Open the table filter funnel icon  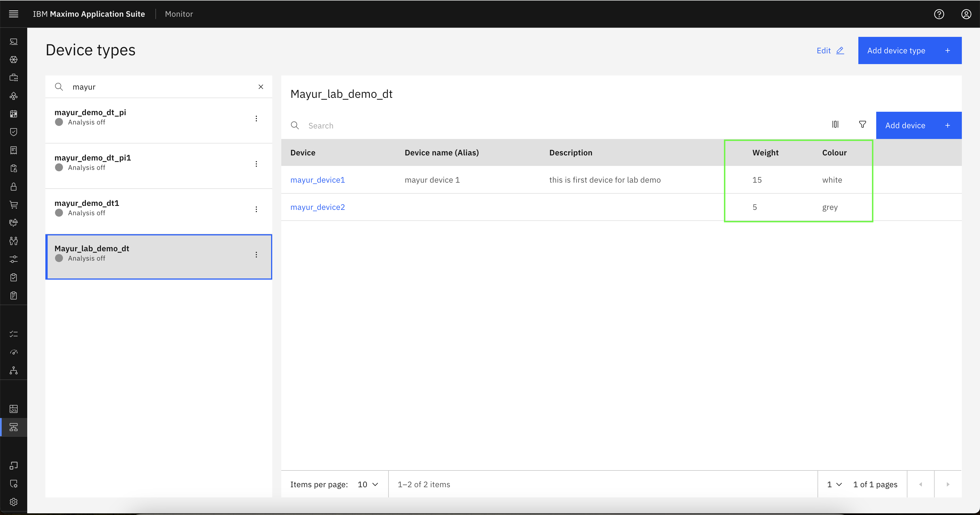tap(862, 124)
